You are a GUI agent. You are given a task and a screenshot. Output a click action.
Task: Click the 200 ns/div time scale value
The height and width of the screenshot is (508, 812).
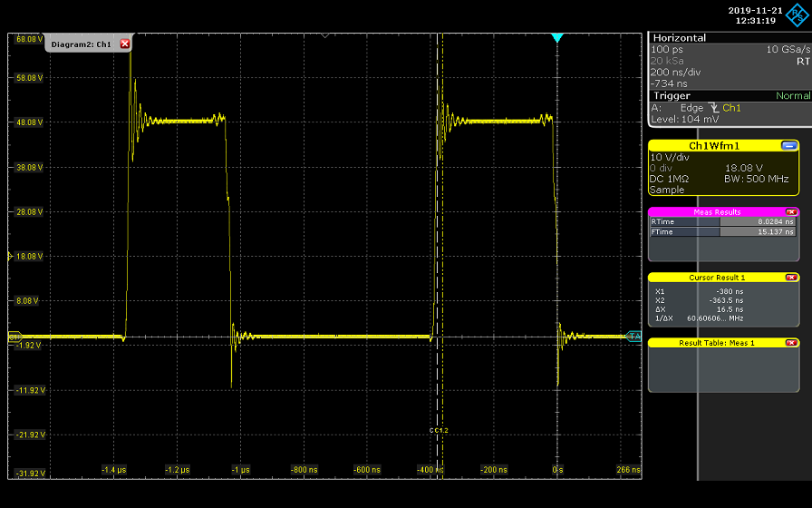[x=673, y=72]
